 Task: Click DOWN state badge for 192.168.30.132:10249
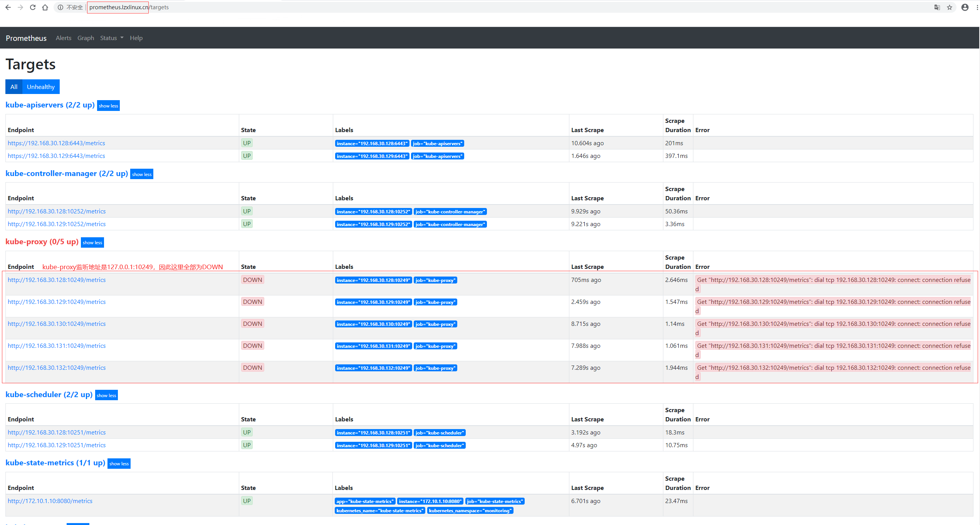[253, 368]
